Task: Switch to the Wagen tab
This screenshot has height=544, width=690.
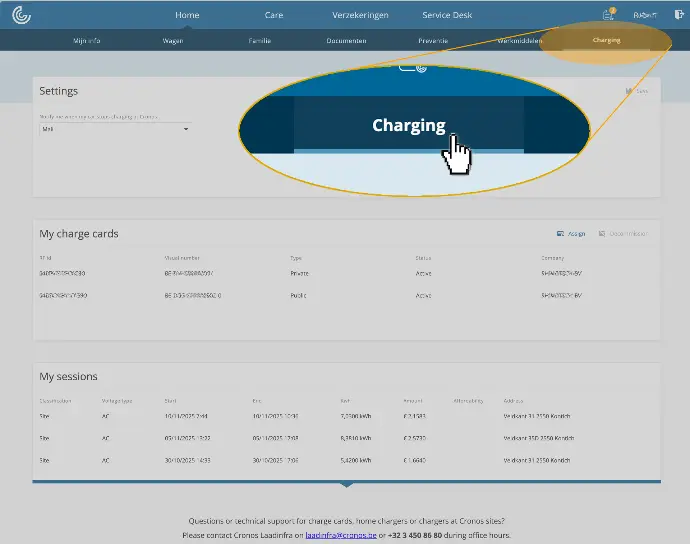Action: point(173,41)
